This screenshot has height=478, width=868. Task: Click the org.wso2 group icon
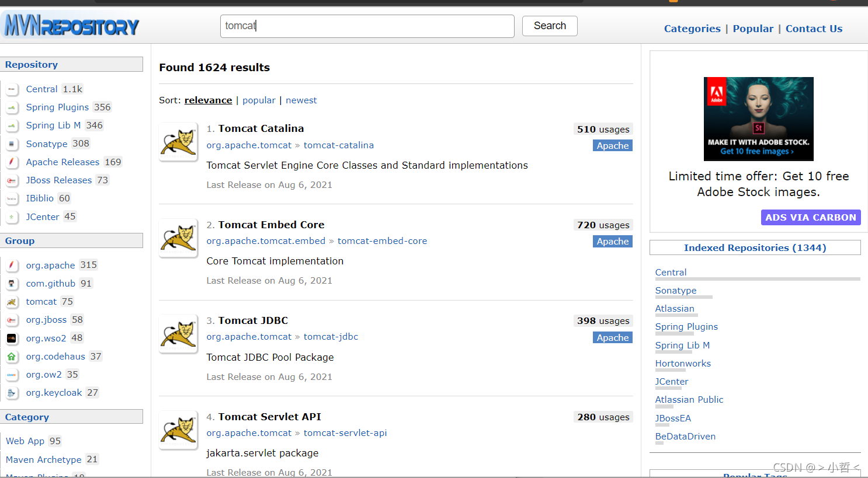pyautogui.click(x=12, y=338)
